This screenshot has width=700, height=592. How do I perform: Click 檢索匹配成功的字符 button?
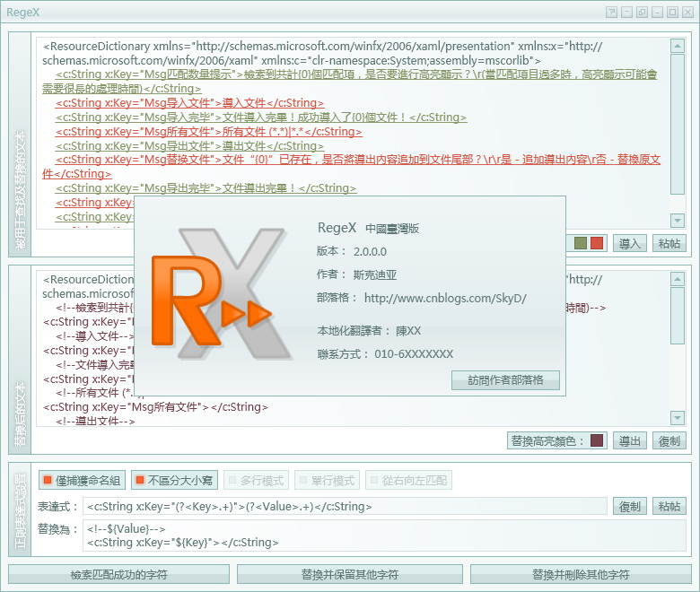point(118,574)
